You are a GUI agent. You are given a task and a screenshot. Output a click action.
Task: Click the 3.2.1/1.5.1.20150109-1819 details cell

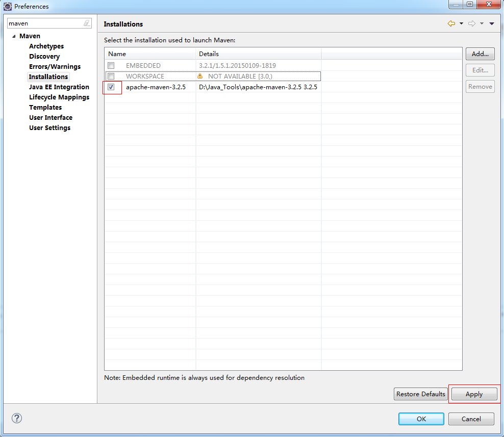[x=237, y=66]
